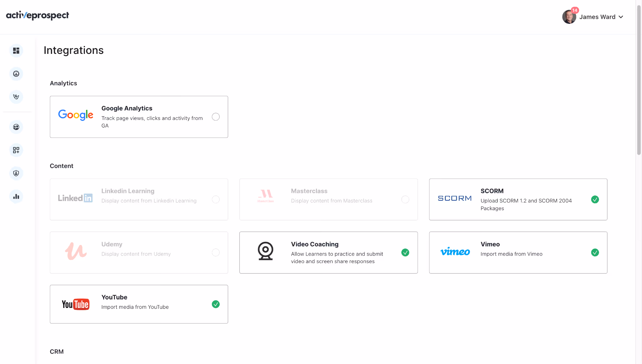Click the notification badge showing 14
Viewport: 642px width, 364px height.
coord(575,10)
